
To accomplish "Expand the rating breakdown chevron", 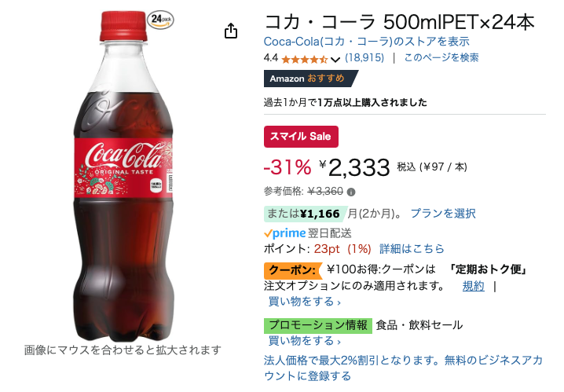I will click(335, 60).
